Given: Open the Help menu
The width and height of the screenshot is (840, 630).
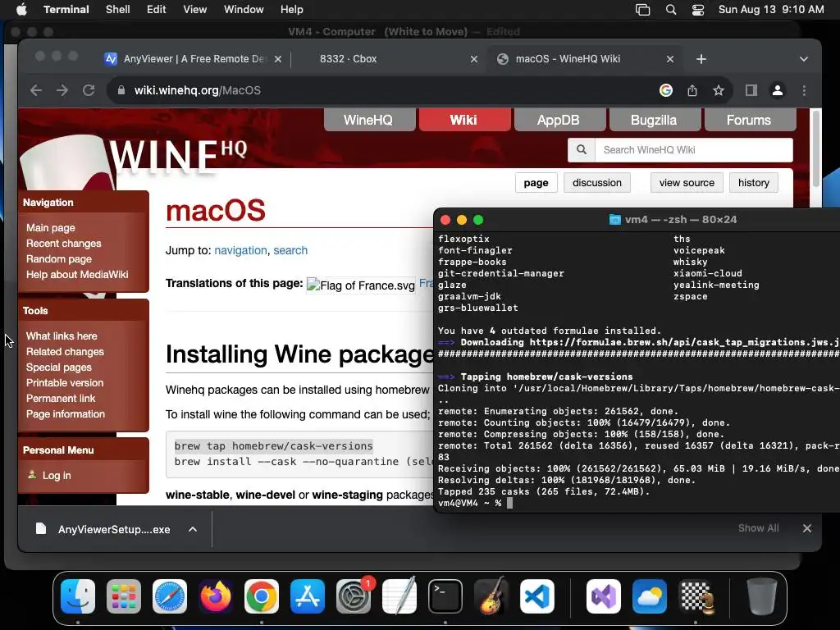Looking at the screenshot, I should 291,10.
